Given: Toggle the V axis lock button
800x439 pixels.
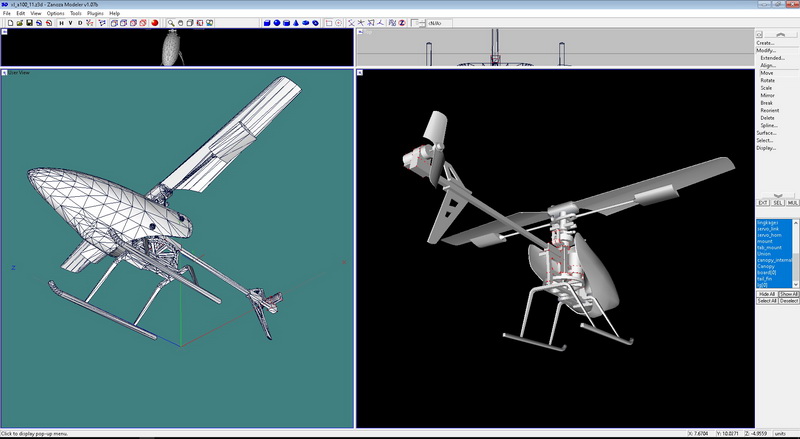Looking at the screenshot, I should (69, 21).
